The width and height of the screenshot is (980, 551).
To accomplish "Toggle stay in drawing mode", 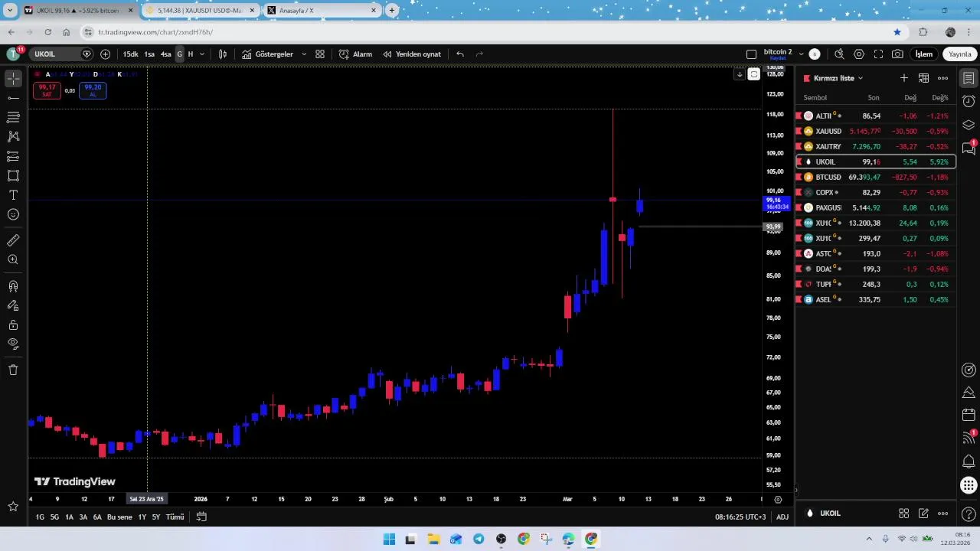I will [13, 305].
